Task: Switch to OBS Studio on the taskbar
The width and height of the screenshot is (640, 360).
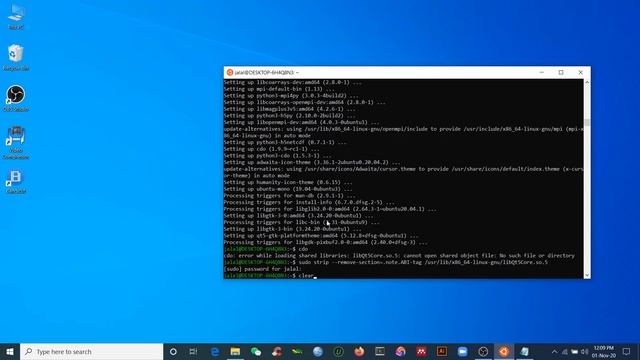Action: click(x=483, y=351)
